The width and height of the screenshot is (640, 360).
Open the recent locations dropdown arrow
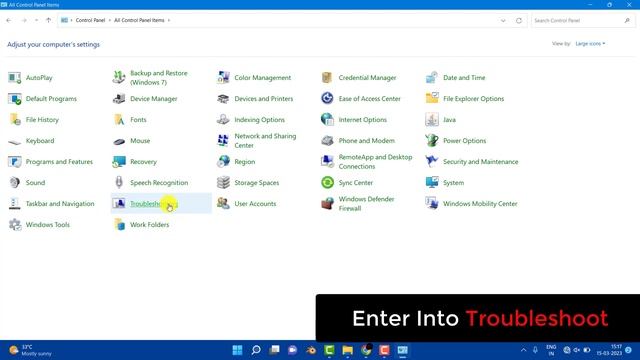36,20
